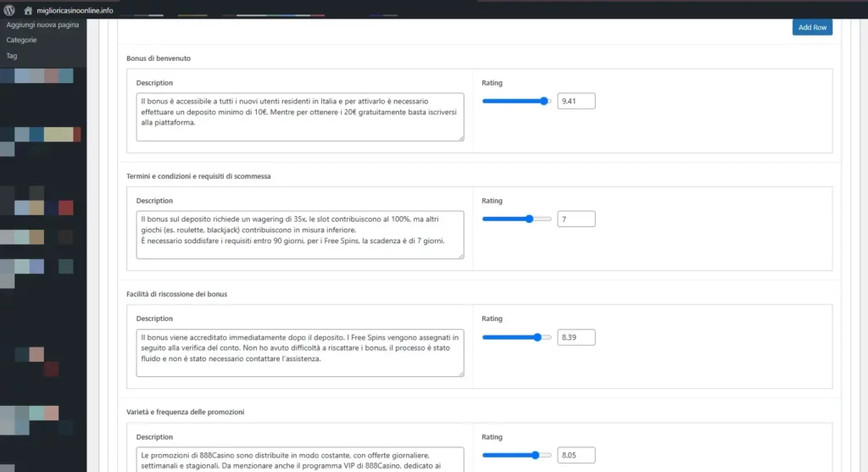Click 'Termini e condizioni e requisiti di scommessa' label
868x472 pixels.
coord(198,176)
